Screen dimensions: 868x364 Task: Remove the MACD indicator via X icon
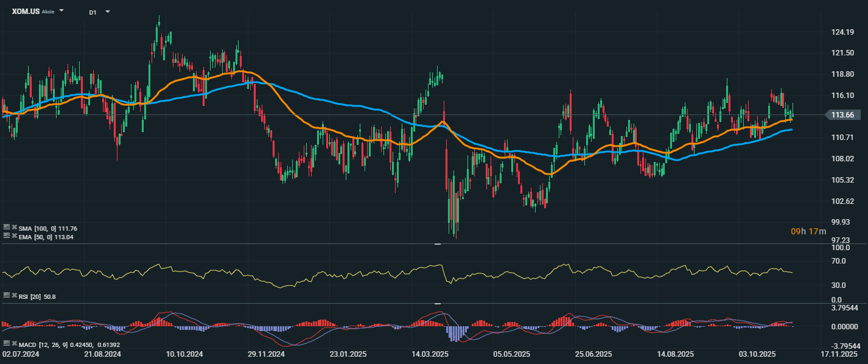(13, 344)
